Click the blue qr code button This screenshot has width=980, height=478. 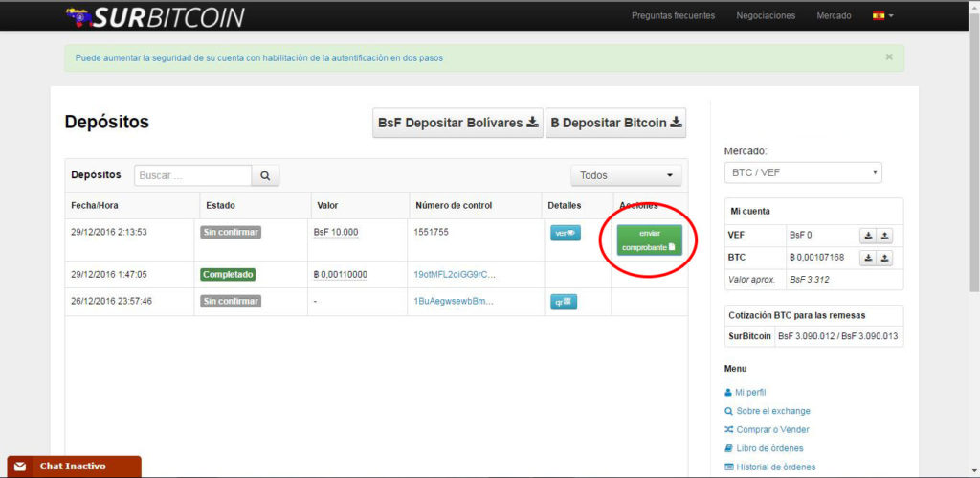coord(564,302)
